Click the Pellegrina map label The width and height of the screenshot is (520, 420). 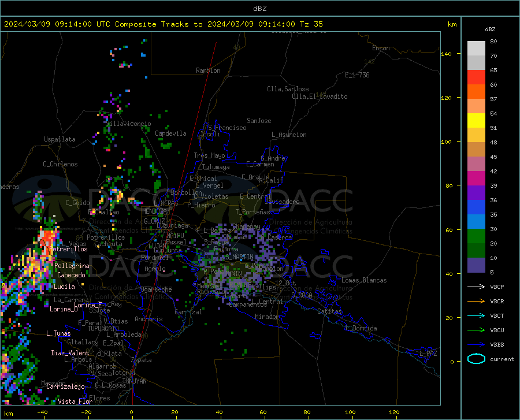72,266
